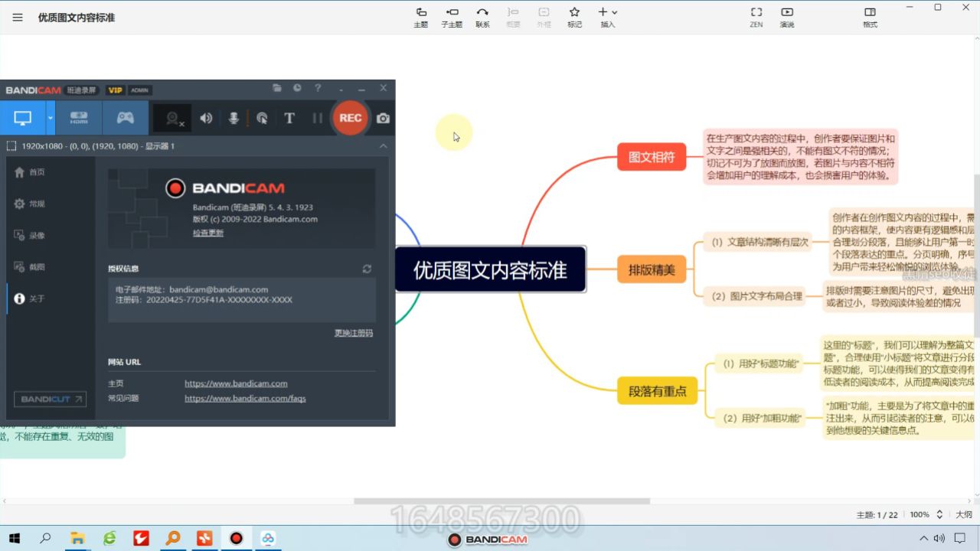Image resolution: width=980 pixels, height=551 pixels.
Task: Open the Bandicam FAQs link
Action: (x=245, y=398)
